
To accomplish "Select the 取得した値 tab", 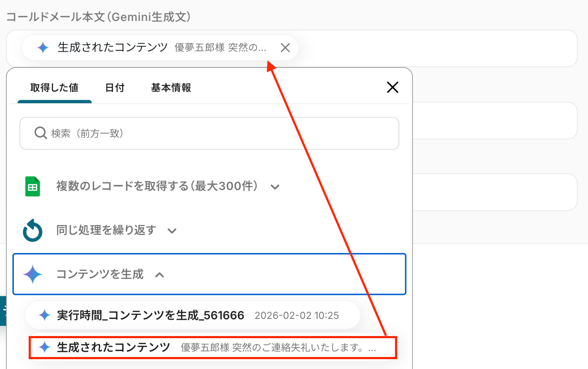I will 54,88.
